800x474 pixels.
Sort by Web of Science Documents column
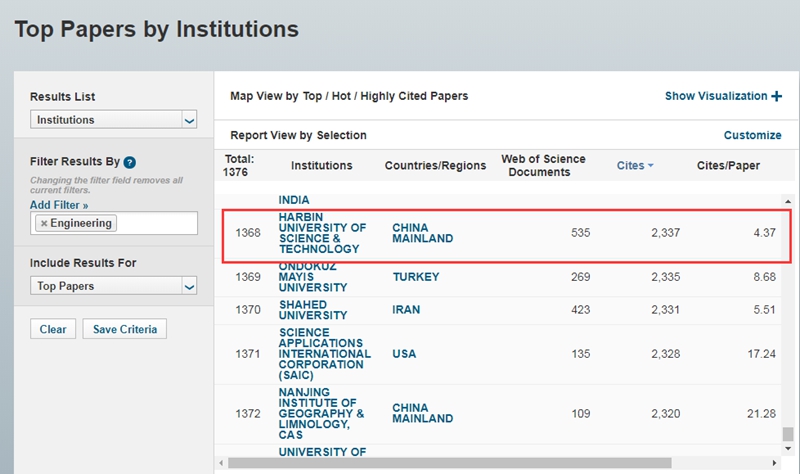[543, 166]
